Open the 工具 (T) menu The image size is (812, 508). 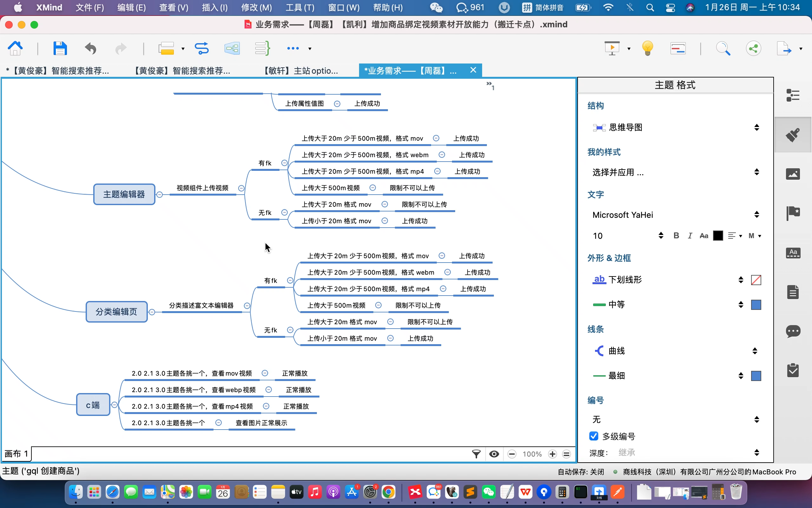(300, 7)
